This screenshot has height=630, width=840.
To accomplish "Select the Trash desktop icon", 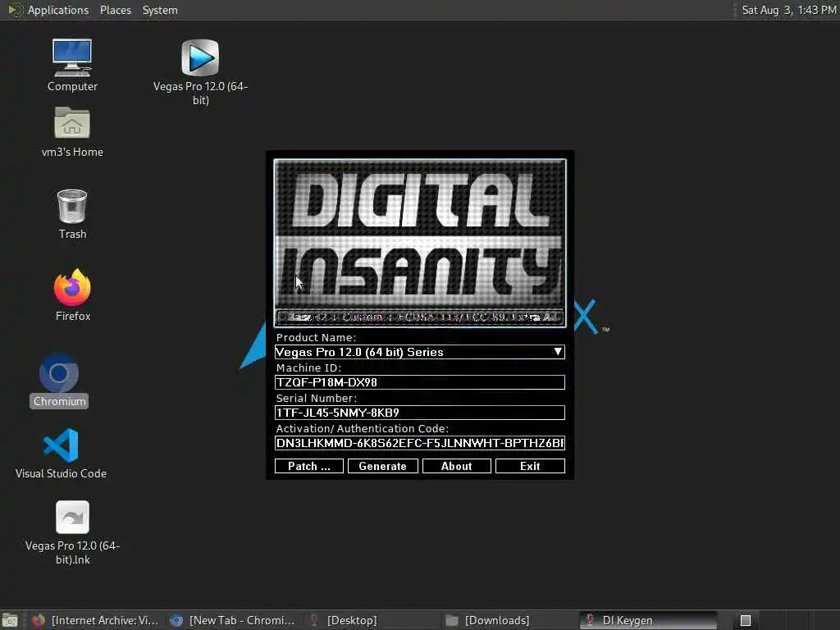I will point(72,214).
